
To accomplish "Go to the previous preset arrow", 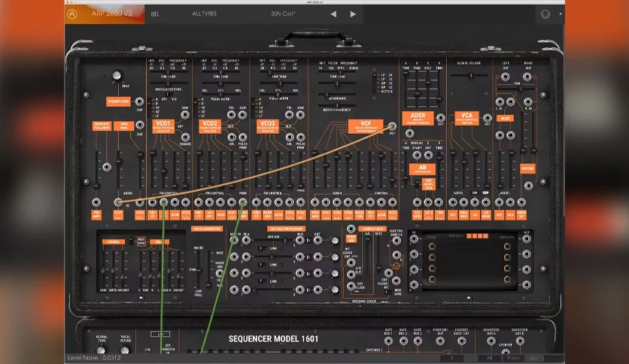I will (333, 14).
